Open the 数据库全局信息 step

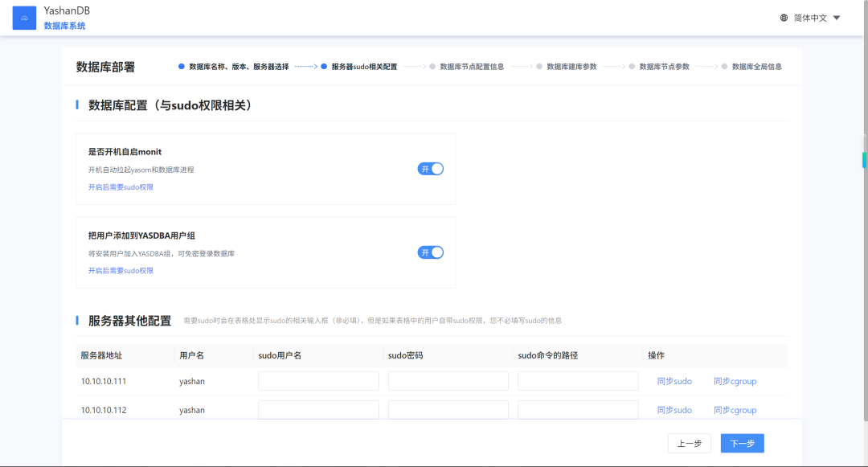[757, 67]
